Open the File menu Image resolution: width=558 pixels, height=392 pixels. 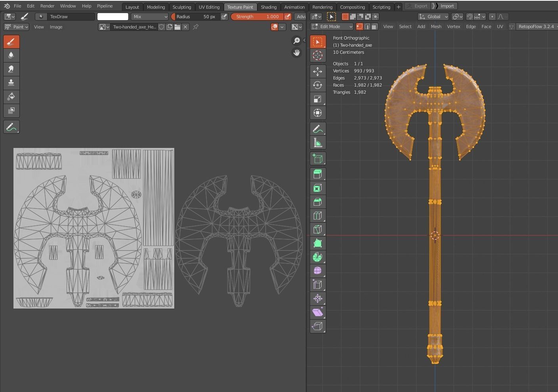pos(17,6)
